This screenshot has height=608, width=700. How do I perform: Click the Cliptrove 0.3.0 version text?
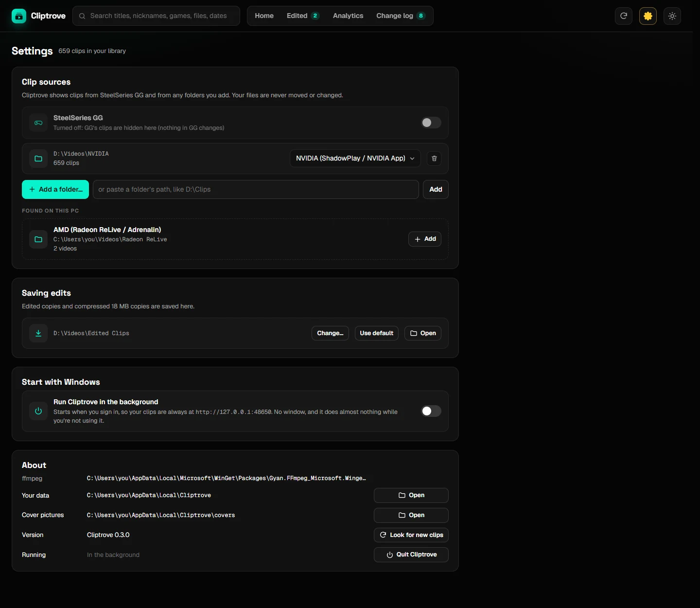108,535
